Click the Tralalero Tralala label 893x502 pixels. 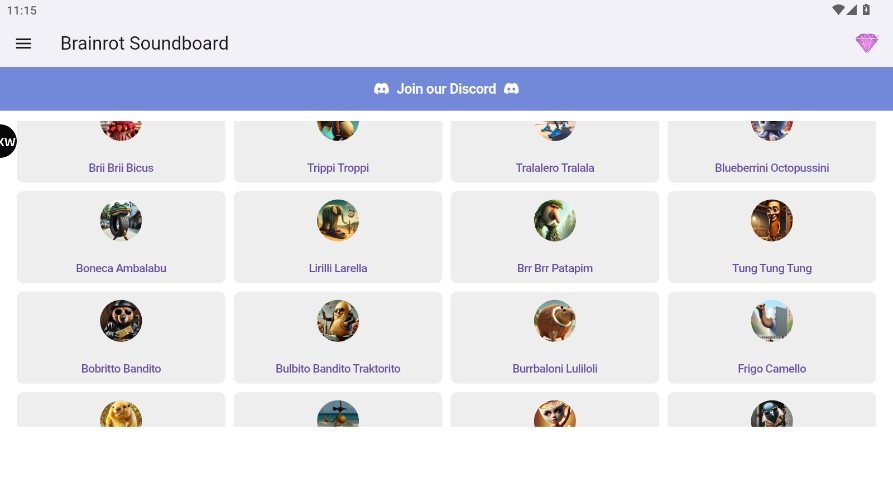tap(555, 168)
